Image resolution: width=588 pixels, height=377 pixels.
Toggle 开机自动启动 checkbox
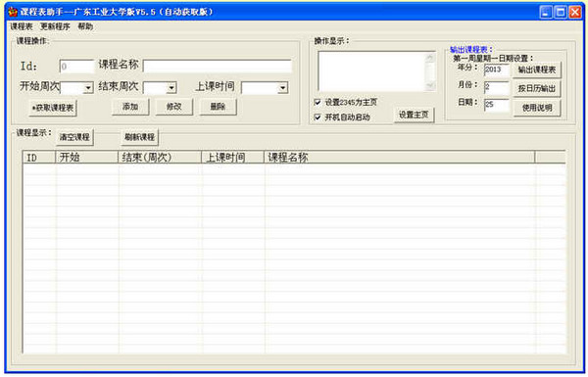(318, 118)
